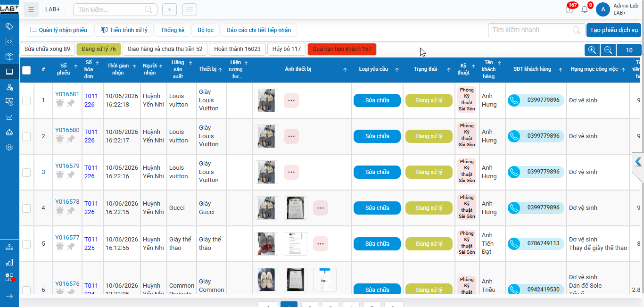The height and width of the screenshot is (307, 644).
Task: Click the search magnifier in Tìm kiếm nhanh
Action: (577, 30)
